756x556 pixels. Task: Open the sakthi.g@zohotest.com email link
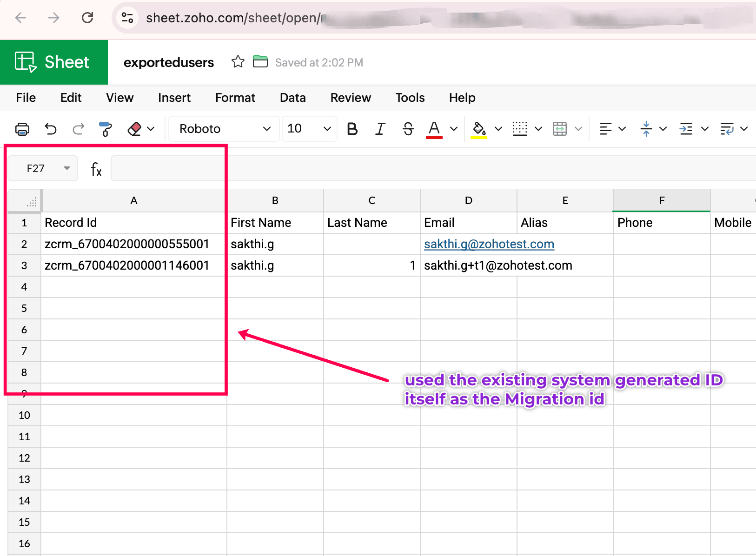click(x=489, y=244)
